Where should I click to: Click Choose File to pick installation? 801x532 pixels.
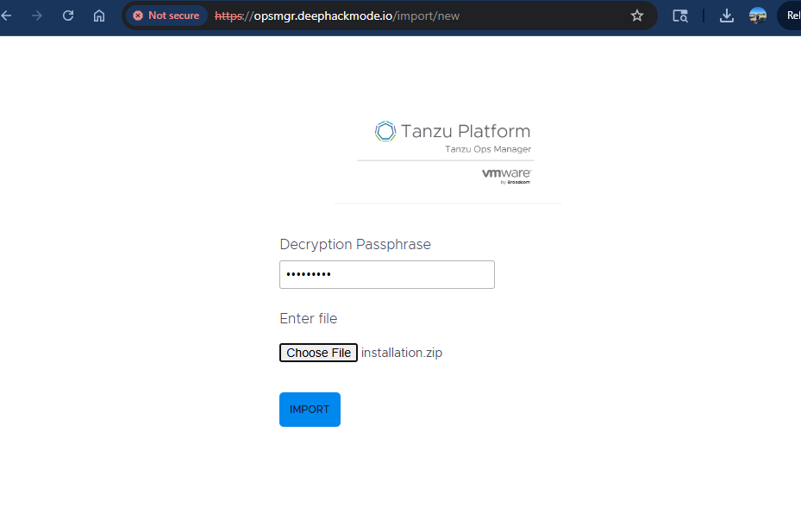(x=318, y=353)
